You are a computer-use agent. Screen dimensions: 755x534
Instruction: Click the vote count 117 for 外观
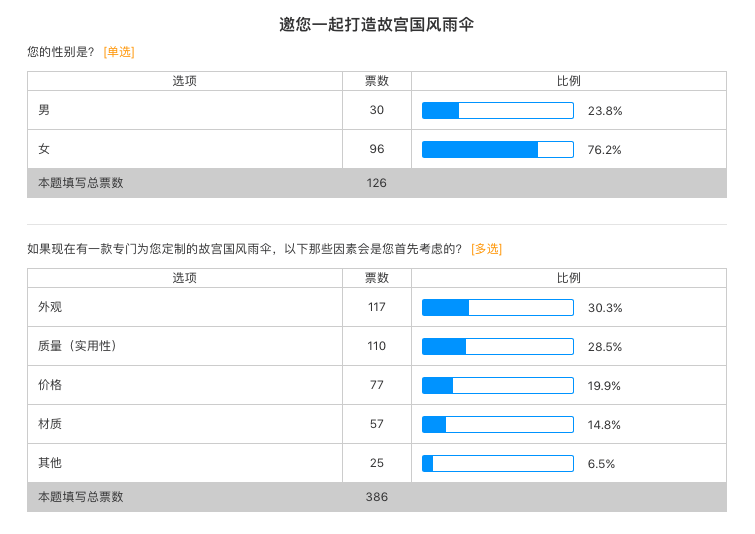tap(377, 307)
